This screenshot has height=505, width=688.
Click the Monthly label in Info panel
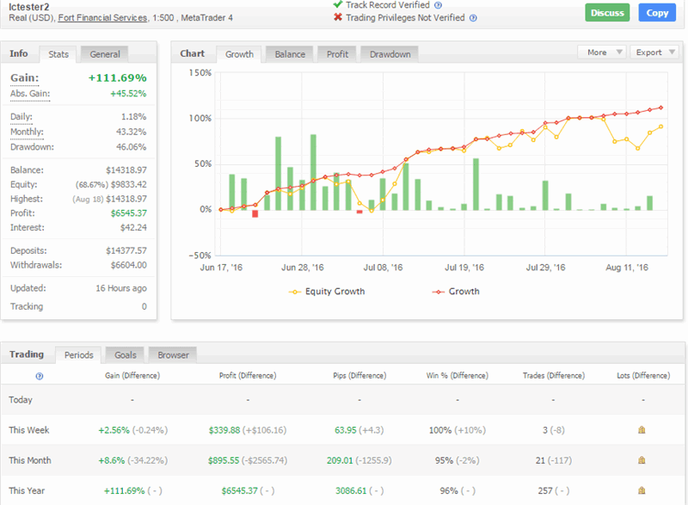point(27,132)
